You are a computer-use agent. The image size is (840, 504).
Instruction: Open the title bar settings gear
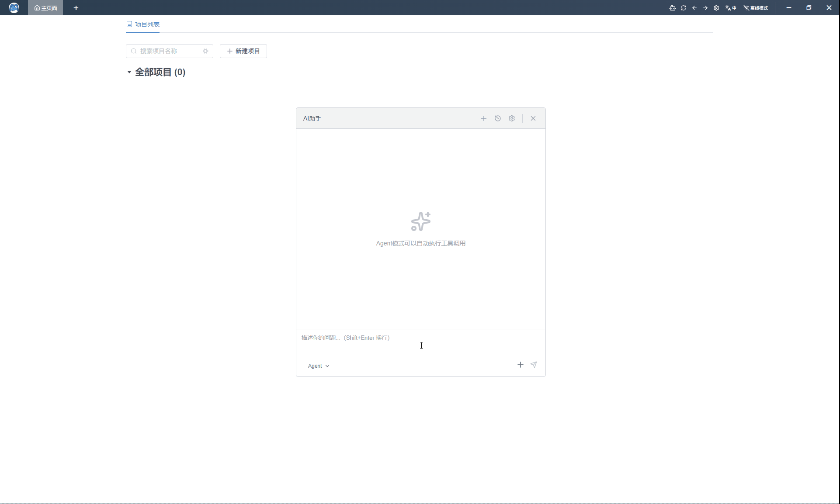(716, 8)
